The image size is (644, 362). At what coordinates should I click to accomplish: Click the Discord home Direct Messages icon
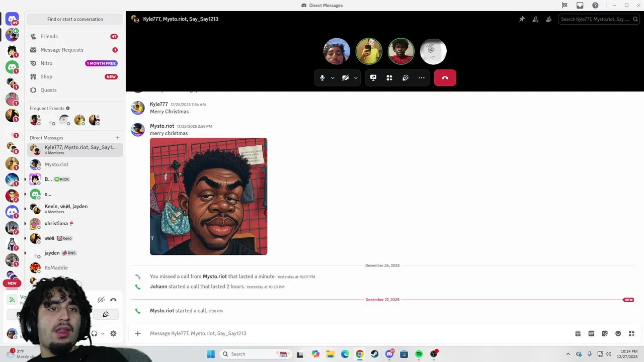pyautogui.click(x=12, y=20)
